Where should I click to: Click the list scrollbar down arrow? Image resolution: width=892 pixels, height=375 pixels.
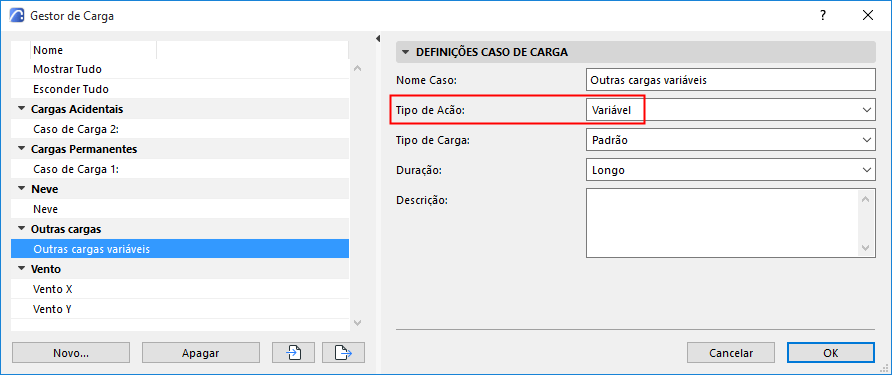point(357,323)
